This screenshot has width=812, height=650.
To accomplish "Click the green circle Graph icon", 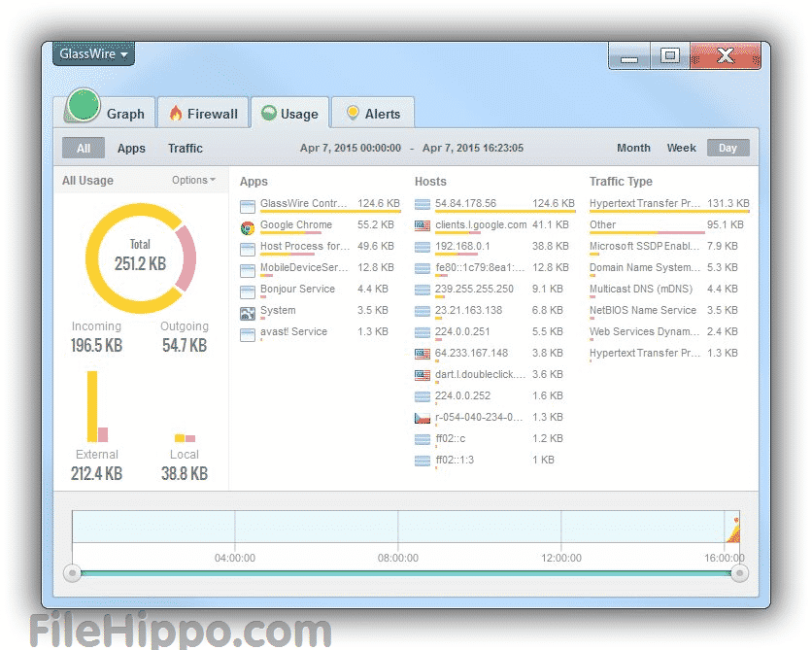I will [84, 107].
